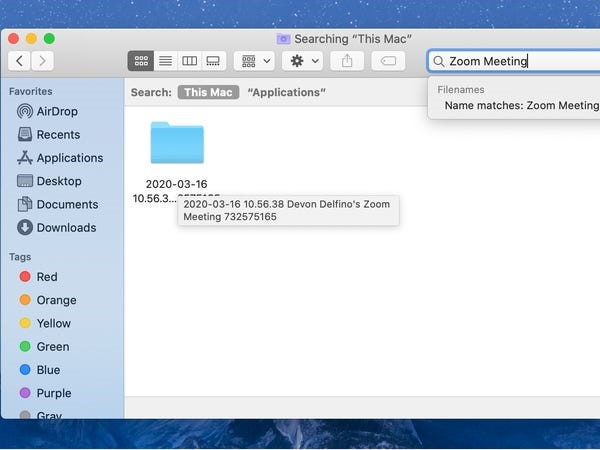Select the Orange tag
Image resolution: width=600 pixels, height=450 pixels.
pyautogui.click(x=48, y=300)
